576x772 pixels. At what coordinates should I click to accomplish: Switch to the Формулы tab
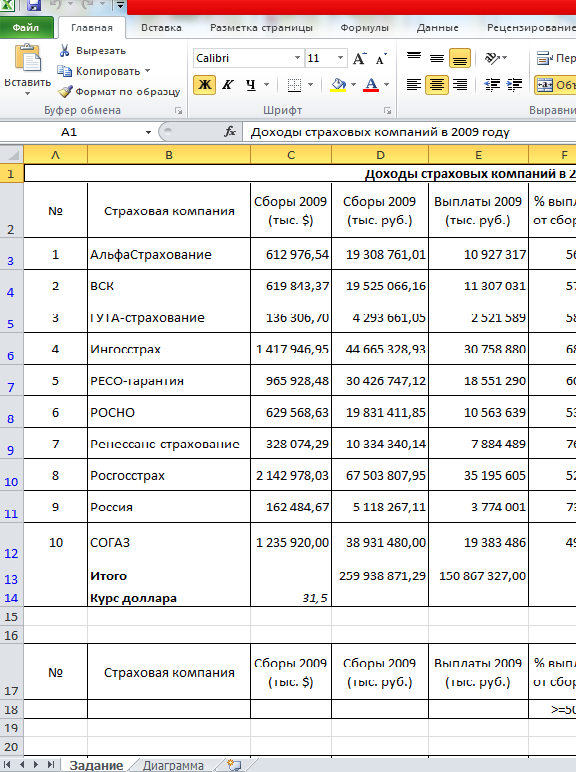(364, 28)
